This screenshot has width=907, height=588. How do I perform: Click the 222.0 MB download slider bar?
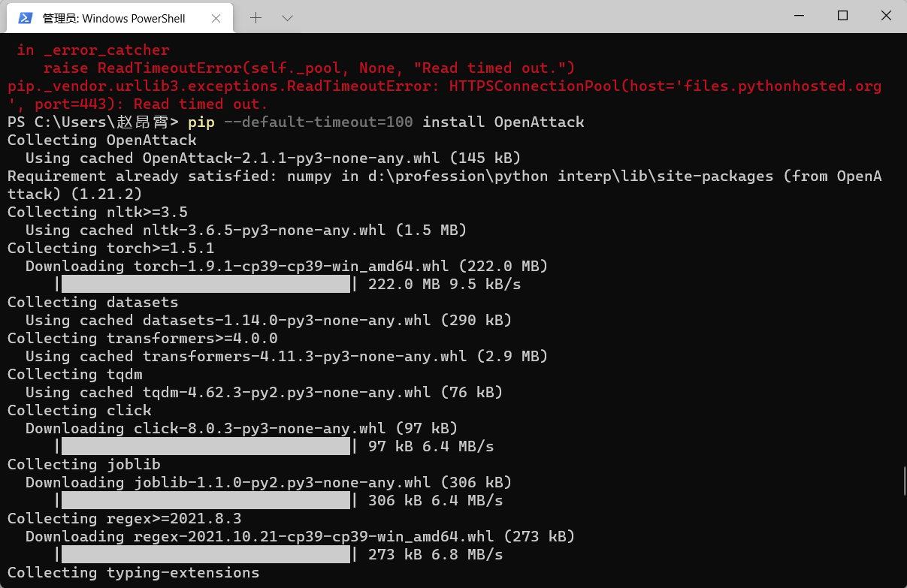[203, 284]
